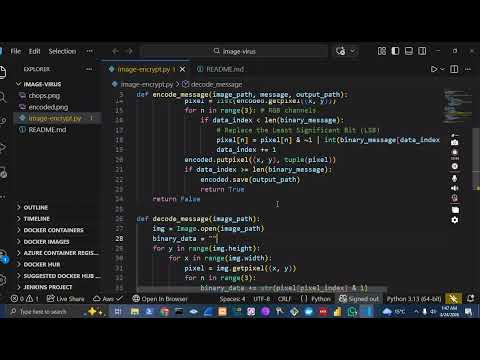Open the Selection menu
This screenshot has height=360, width=480.
click(62, 51)
